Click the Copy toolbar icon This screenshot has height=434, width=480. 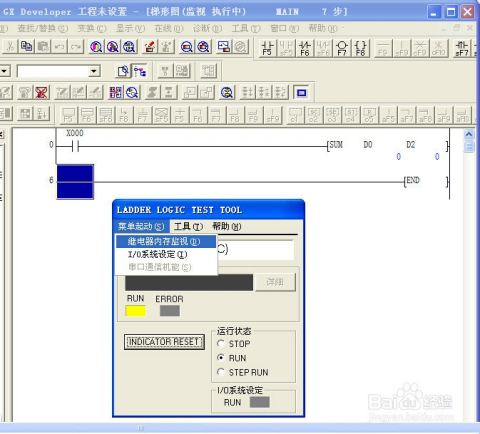[x=27, y=47]
